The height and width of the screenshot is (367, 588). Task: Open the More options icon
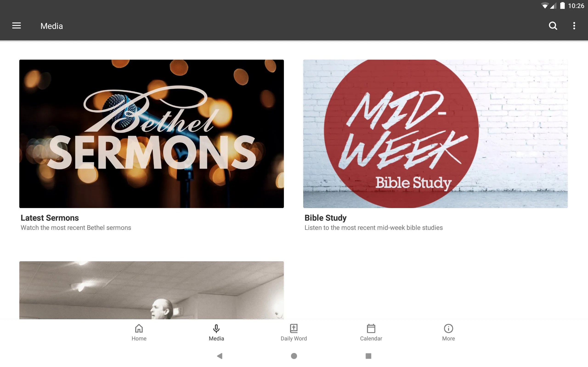(x=574, y=26)
